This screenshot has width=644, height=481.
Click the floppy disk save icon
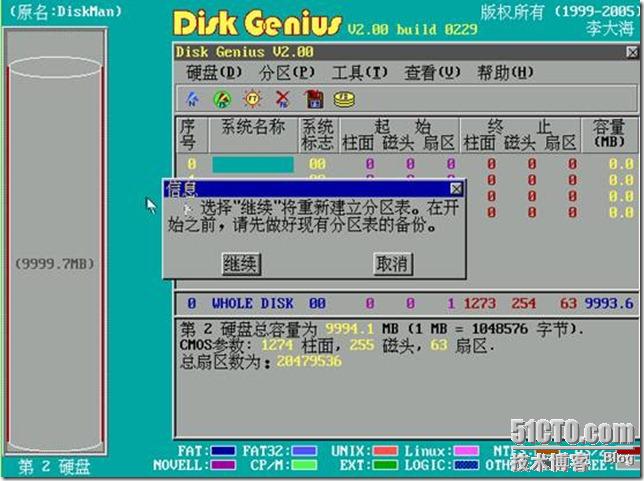pos(313,99)
